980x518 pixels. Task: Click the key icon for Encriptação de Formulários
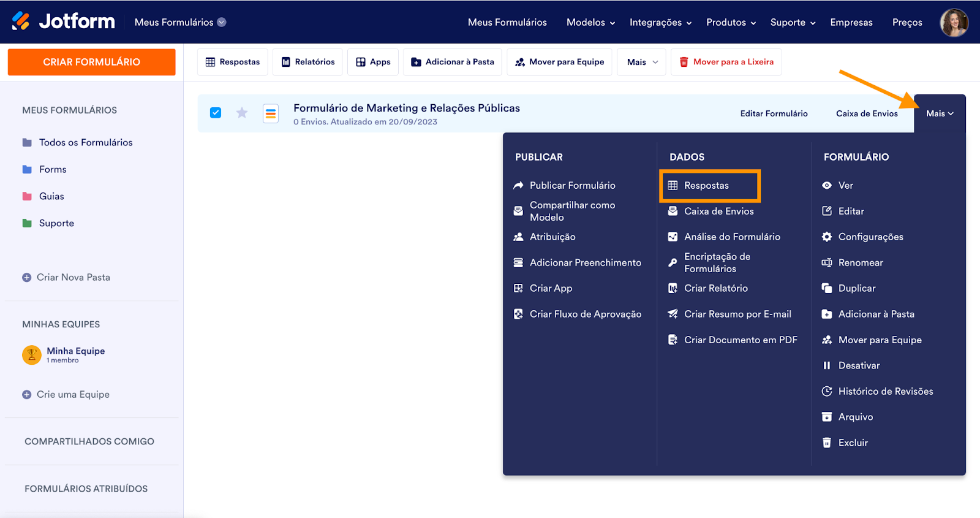tap(673, 262)
